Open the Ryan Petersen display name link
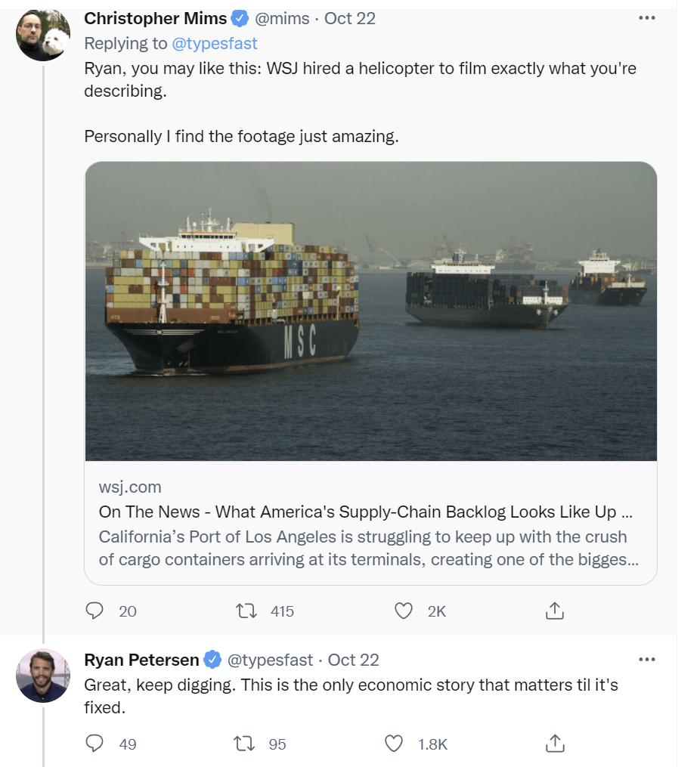The width and height of the screenshot is (700, 767). 141,660
